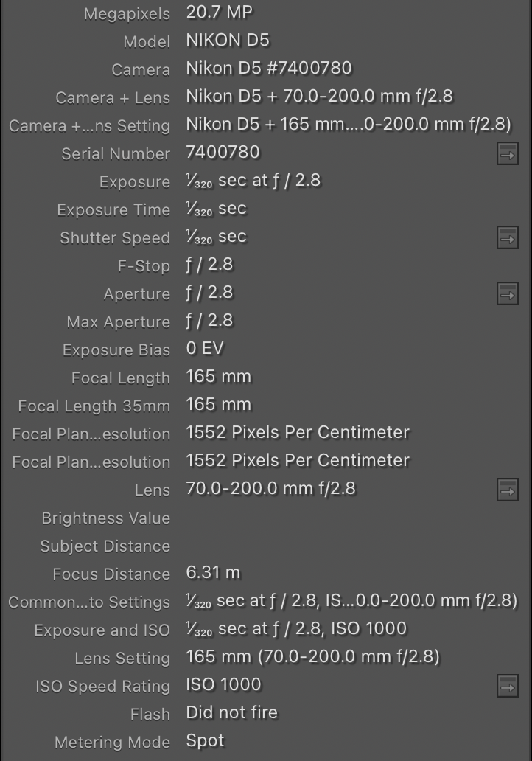Image resolution: width=532 pixels, height=761 pixels.
Task: Click the arrow icon next to Shutter Speed
Action: pyautogui.click(x=507, y=237)
